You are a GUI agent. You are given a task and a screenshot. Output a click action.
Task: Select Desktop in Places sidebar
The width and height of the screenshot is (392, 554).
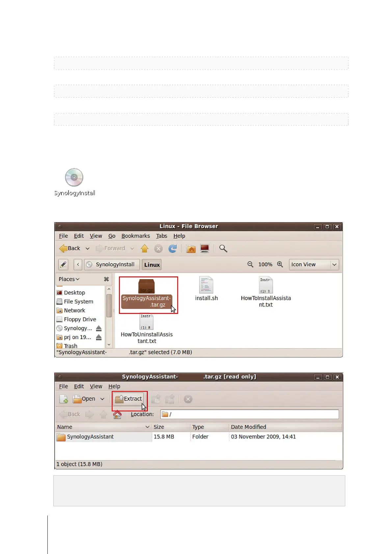pyautogui.click(x=71, y=293)
